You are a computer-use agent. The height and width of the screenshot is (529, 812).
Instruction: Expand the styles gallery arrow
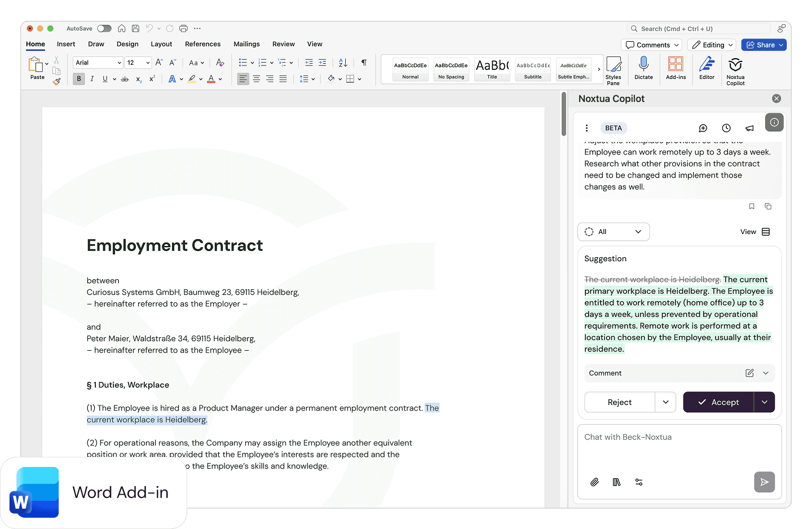(x=599, y=69)
